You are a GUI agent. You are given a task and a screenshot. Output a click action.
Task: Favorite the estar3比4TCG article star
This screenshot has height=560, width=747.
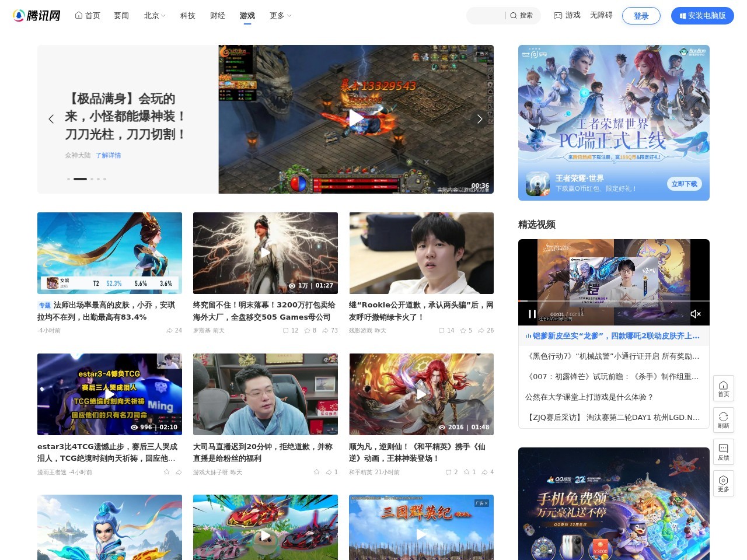click(x=166, y=472)
